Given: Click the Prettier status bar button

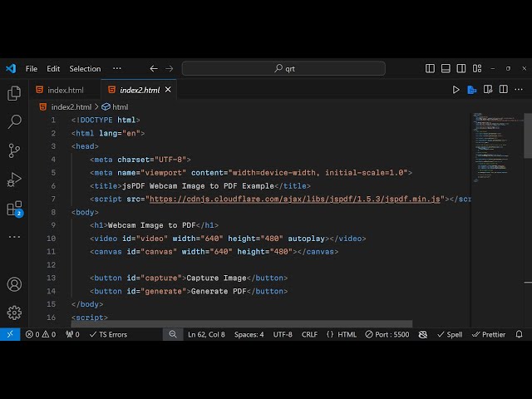Looking at the screenshot, I should point(489,334).
